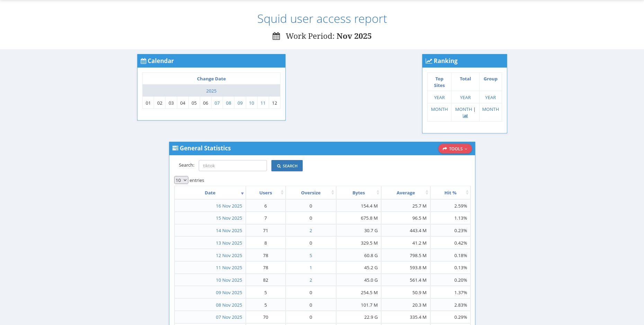Sort table by Date column arrow
This screenshot has width=644, height=325.
[x=242, y=193]
